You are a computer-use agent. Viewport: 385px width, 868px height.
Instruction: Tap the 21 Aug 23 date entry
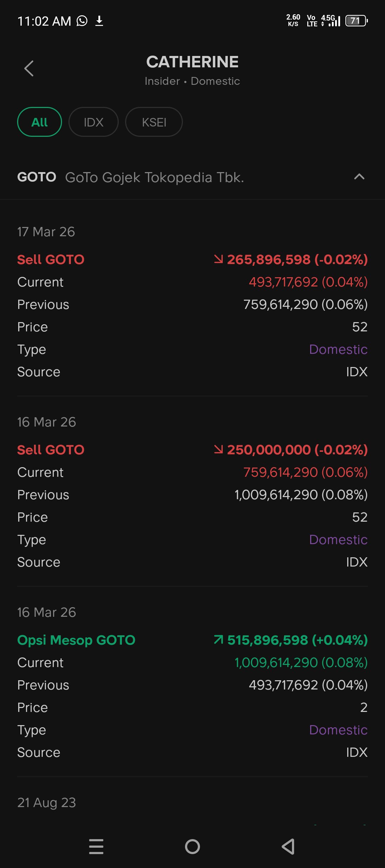(x=47, y=802)
